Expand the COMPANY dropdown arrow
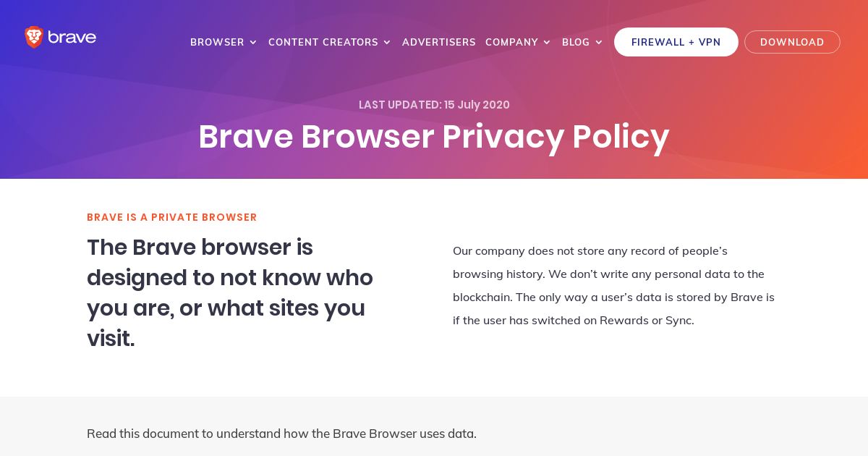 click(x=547, y=43)
